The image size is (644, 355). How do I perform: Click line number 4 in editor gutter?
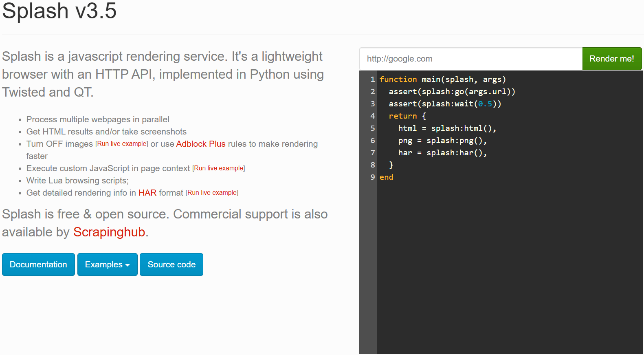(x=372, y=116)
